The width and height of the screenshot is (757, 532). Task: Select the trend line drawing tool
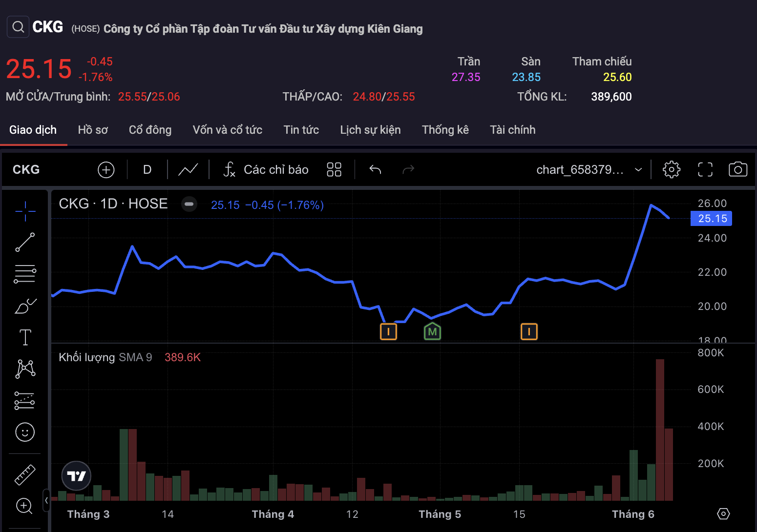point(25,242)
